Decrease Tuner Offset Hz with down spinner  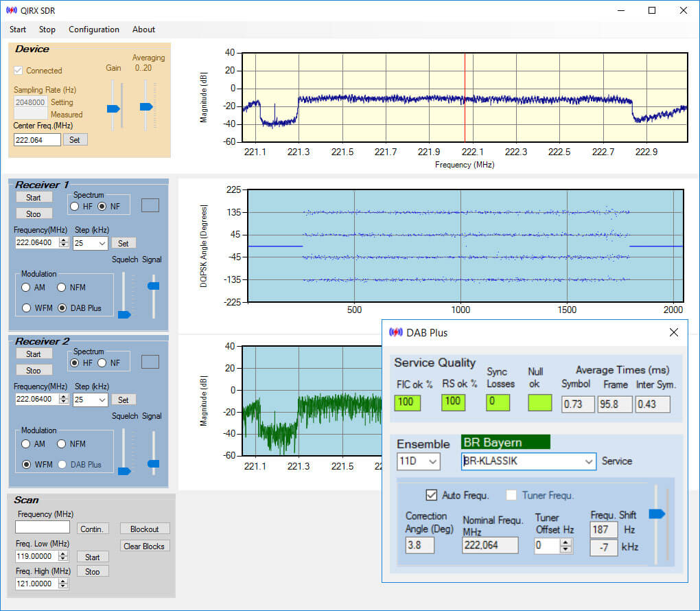[565, 549]
